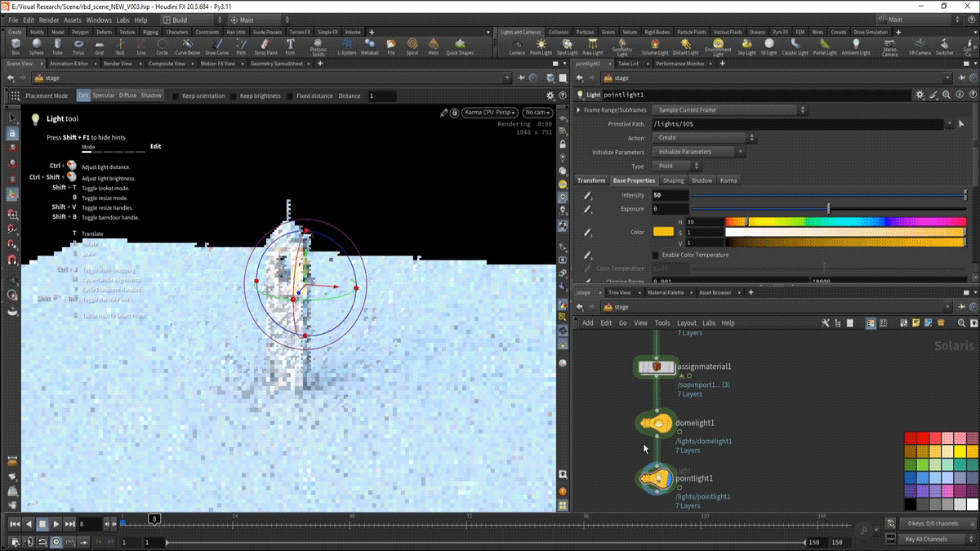980x551 pixels.
Task: Expand the Frame Range/Subframes section
Action: (x=579, y=109)
